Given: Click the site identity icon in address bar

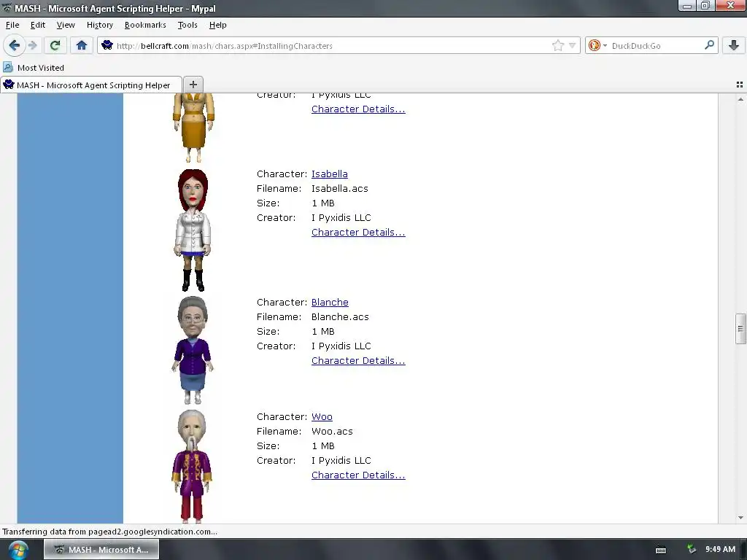Looking at the screenshot, I should [107, 45].
